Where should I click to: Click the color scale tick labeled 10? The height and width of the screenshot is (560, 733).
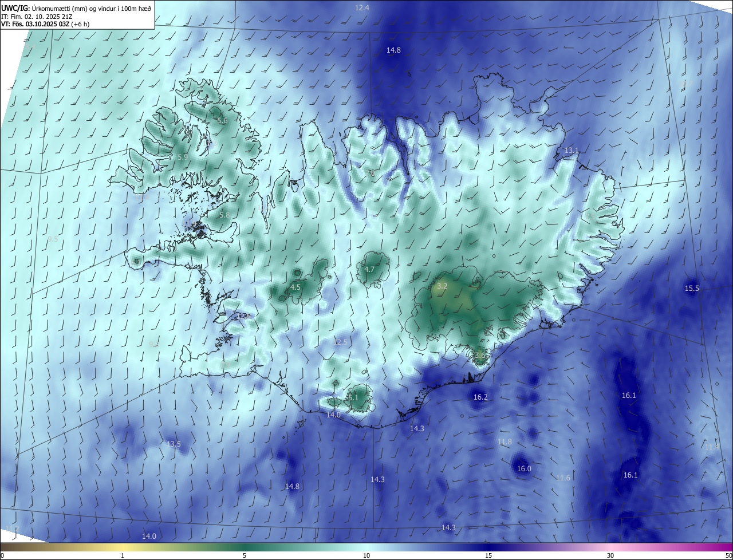(x=366, y=555)
